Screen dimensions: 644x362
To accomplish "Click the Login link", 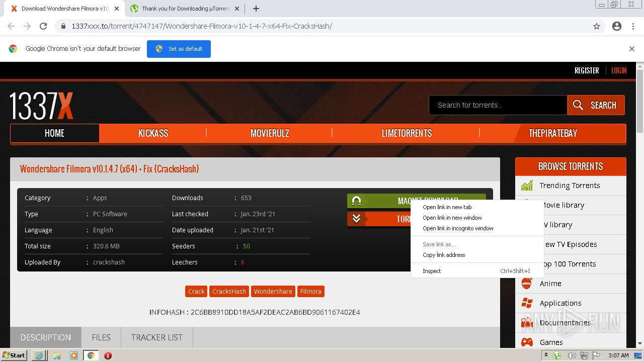I will coord(619,70).
